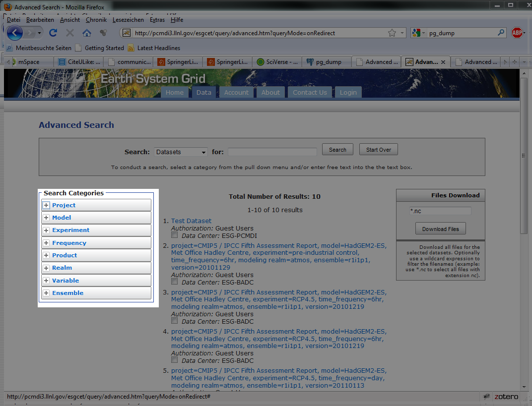Tick the checkbox for result number 4

[174, 360]
